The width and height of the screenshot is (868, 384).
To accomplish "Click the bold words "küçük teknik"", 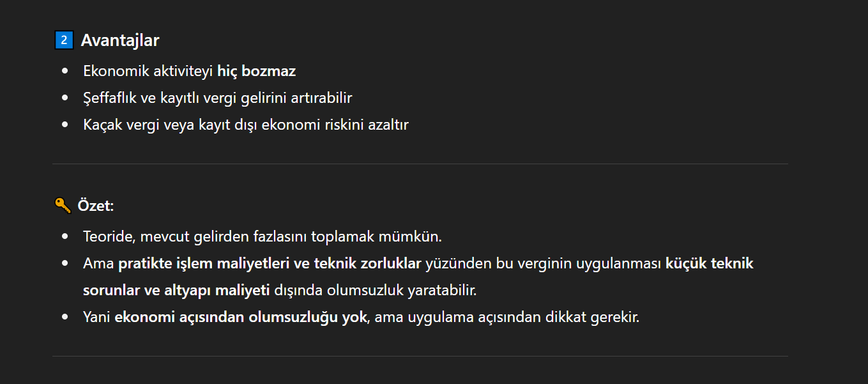I will click(709, 263).
